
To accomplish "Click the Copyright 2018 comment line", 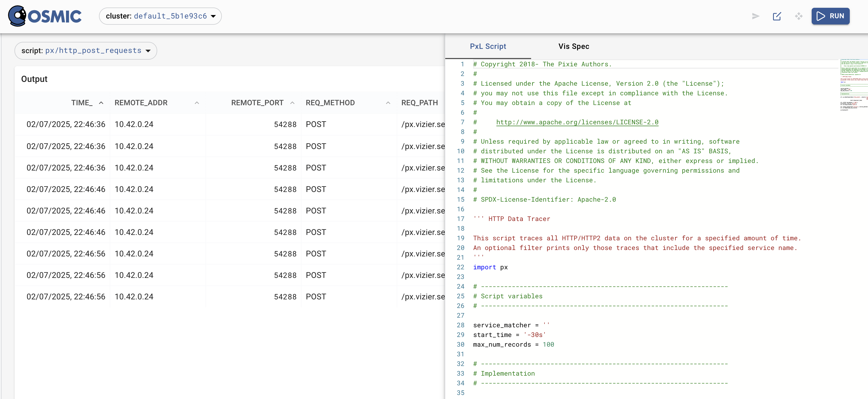I will click(x=542, y=64).
